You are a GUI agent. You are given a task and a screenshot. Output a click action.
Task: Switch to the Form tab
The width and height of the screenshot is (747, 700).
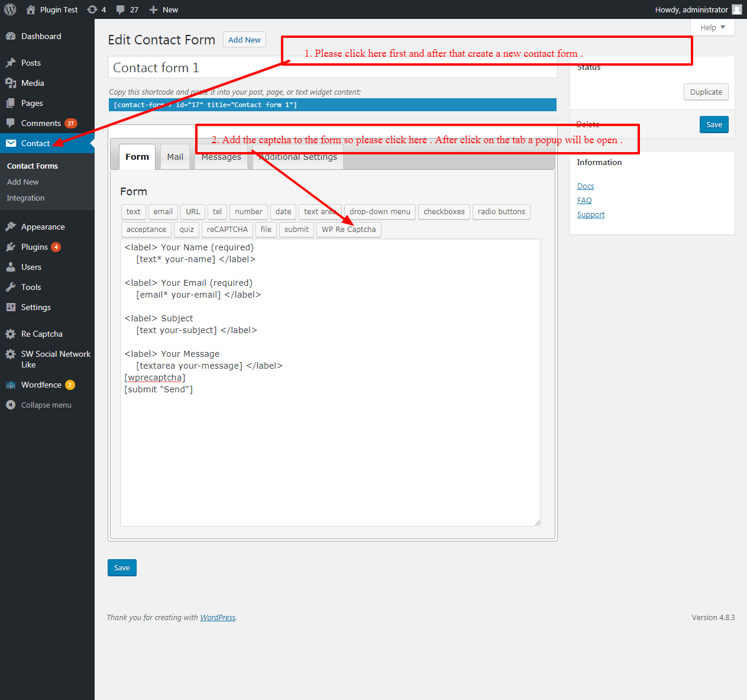point(137,157)
